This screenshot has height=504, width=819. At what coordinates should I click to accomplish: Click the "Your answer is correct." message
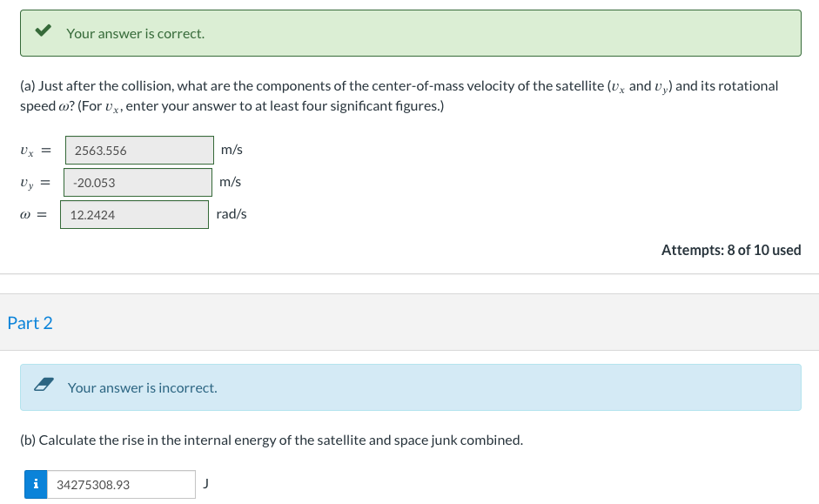point(136,34)
